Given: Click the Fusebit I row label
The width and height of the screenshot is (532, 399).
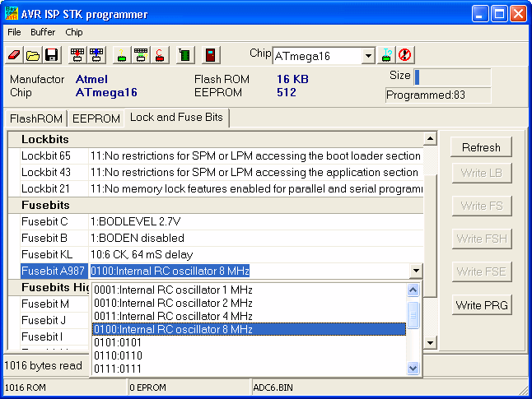Looking at the screenshot, I should pos(54,336).
